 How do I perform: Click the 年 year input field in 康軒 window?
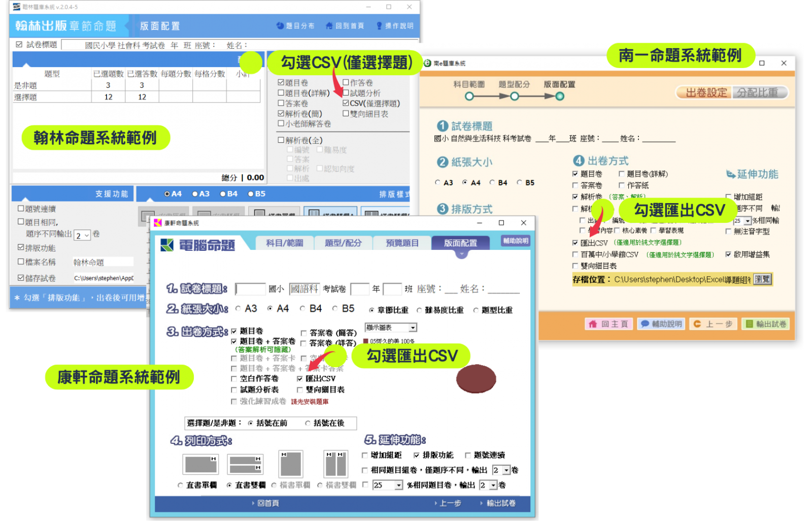click(x=360, y=289)
